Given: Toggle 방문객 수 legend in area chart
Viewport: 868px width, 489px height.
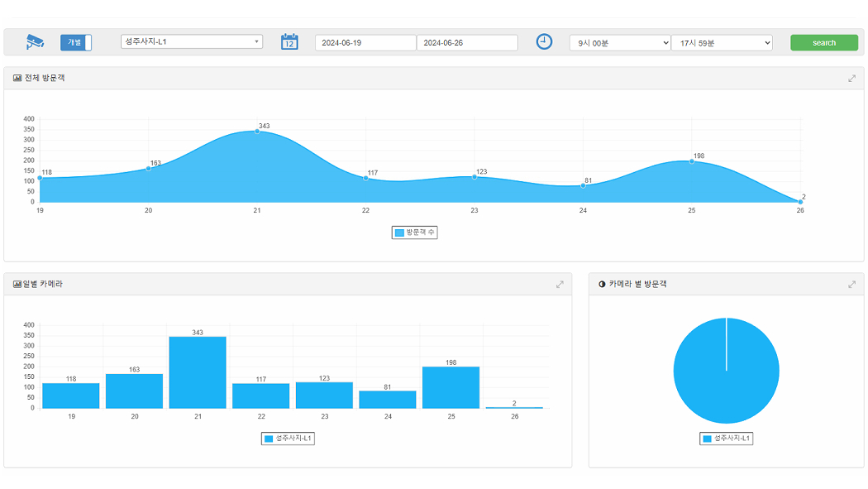Looking at the screenshot, I should [x=415, y=233].
